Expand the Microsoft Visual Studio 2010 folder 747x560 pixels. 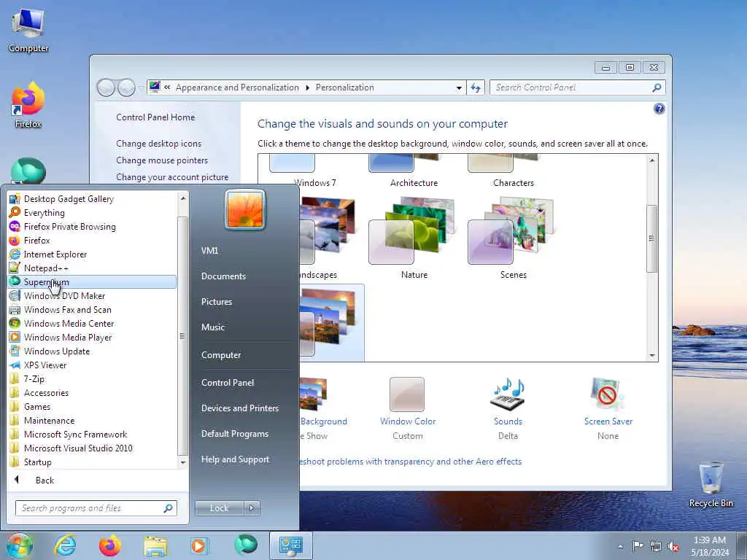pos(91,448)
